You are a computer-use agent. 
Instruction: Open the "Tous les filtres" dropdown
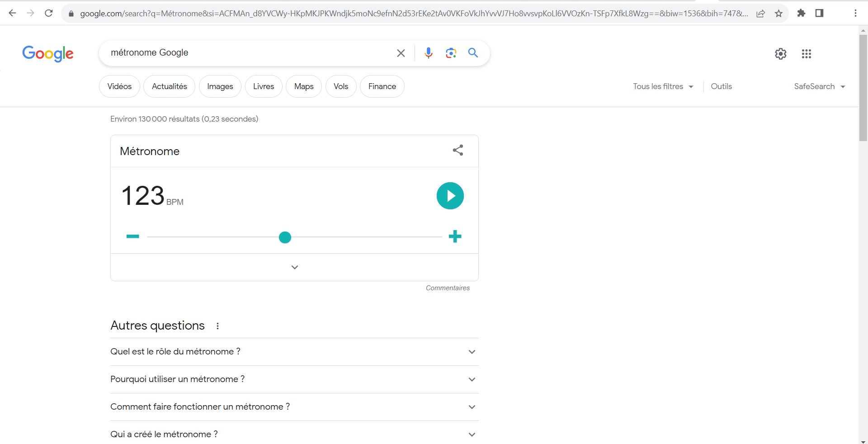tap(663, 86)
